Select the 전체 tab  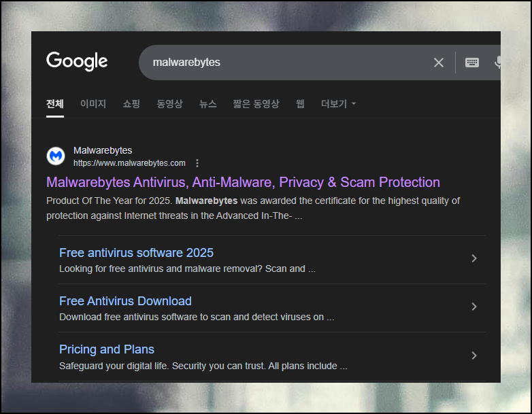(x=55, y=104)
